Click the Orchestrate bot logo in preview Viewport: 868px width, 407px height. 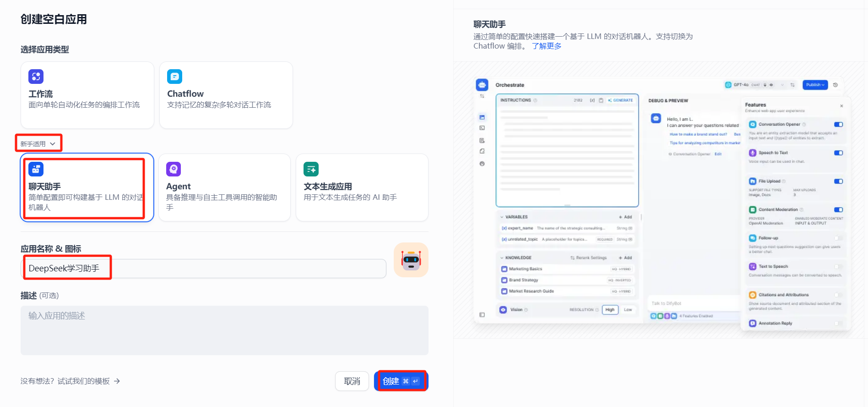click(482, 85)
